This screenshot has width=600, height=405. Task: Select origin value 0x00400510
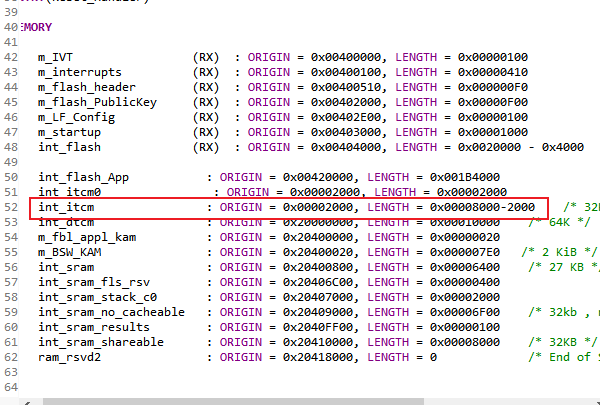tap(346, 87)
